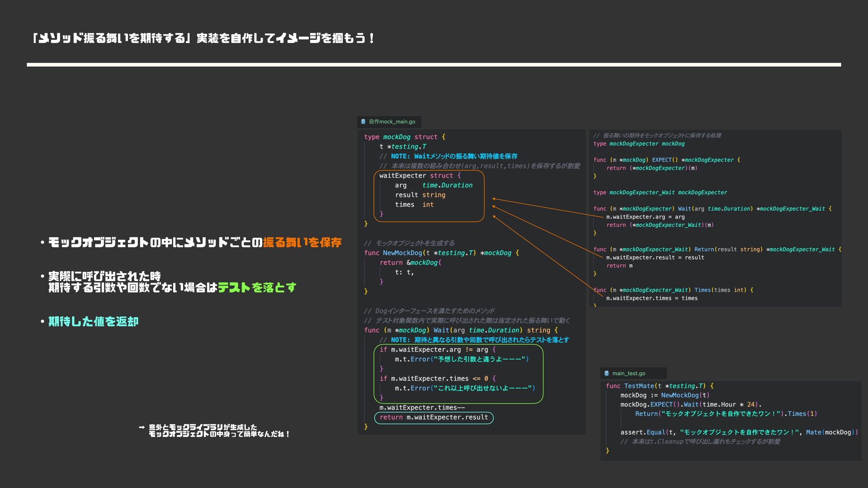The height and width of the screenshot is (488, 868).
Task: Click bullet text 振る舞いを保存 in orange
Action: [302, 243]
